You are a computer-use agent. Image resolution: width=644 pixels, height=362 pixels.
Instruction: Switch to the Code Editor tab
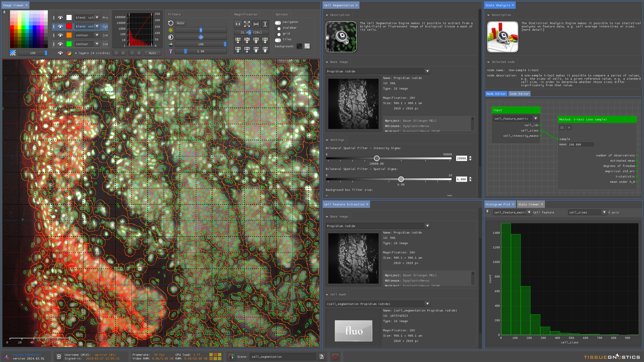(x=519, y=94)
